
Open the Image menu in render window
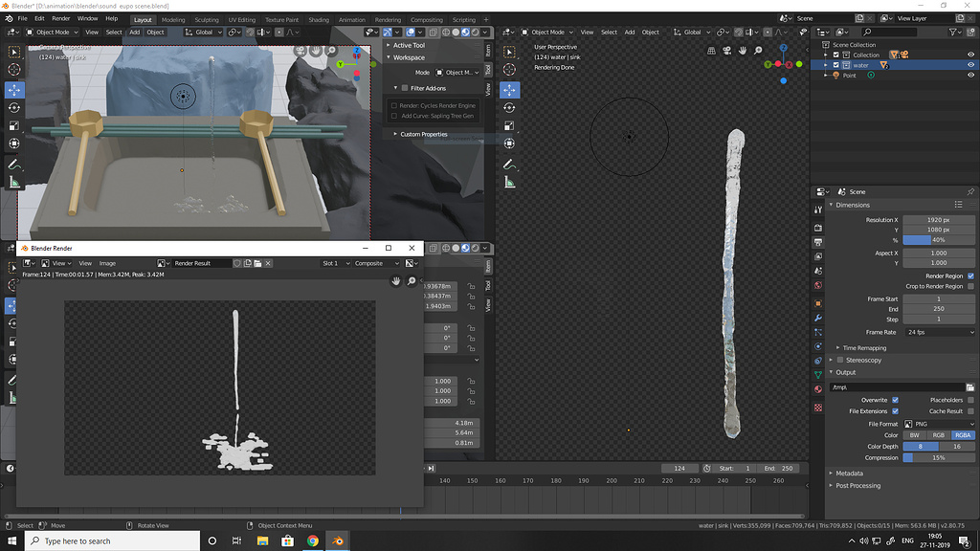pyautogui.click(x=107, y=264)
